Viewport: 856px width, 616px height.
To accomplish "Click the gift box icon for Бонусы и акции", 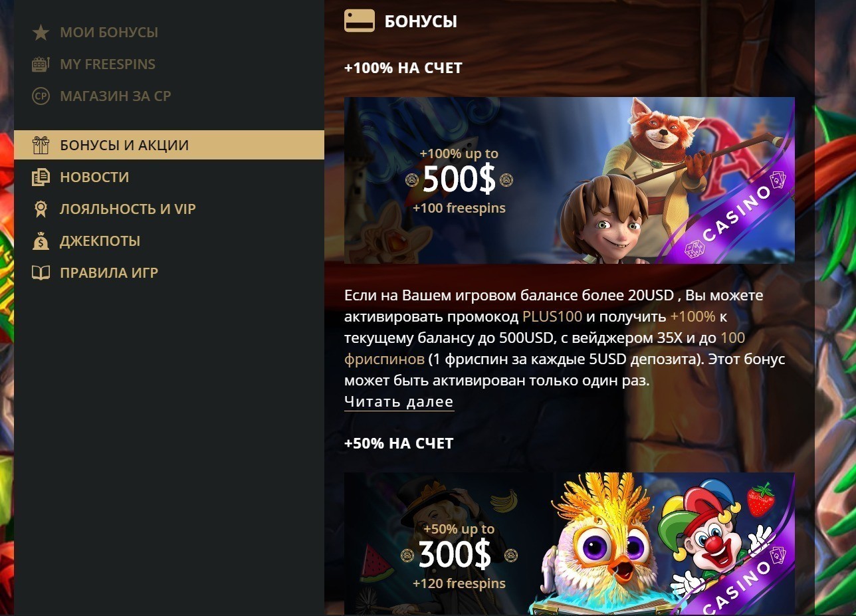I will point(41,145).
